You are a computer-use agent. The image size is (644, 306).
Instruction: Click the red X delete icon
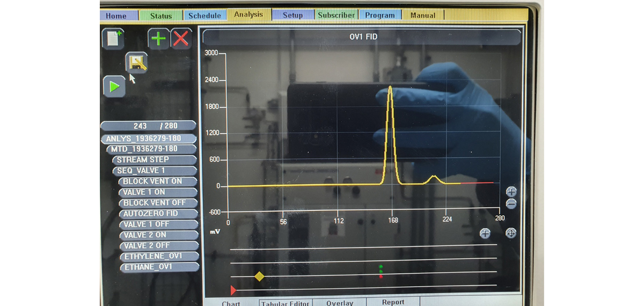(181, 39)
